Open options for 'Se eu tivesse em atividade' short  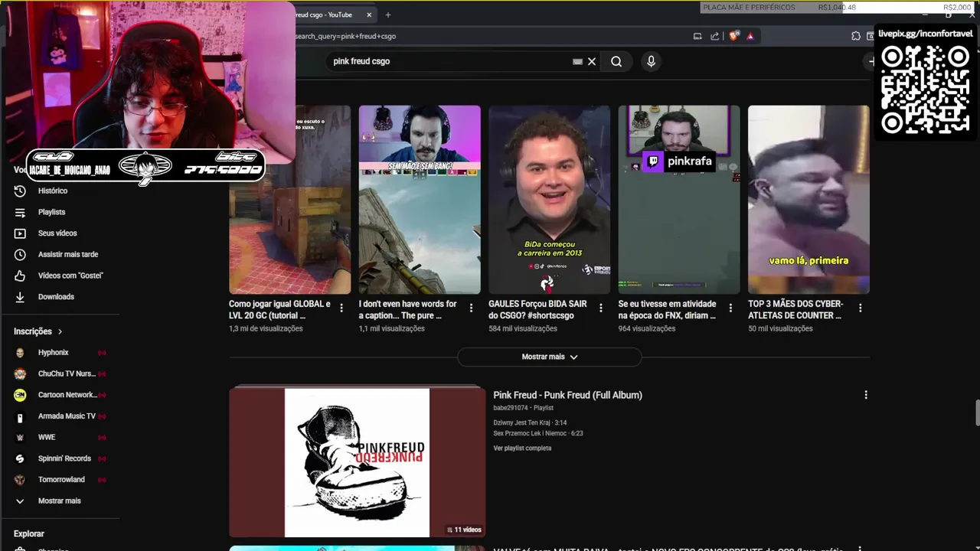[x=730, y=308]
